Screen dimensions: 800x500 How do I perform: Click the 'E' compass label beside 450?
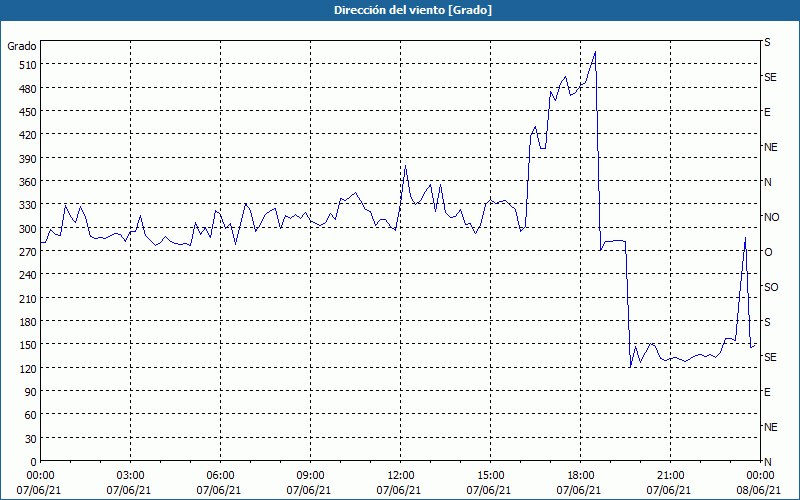(x=767, y=112)
